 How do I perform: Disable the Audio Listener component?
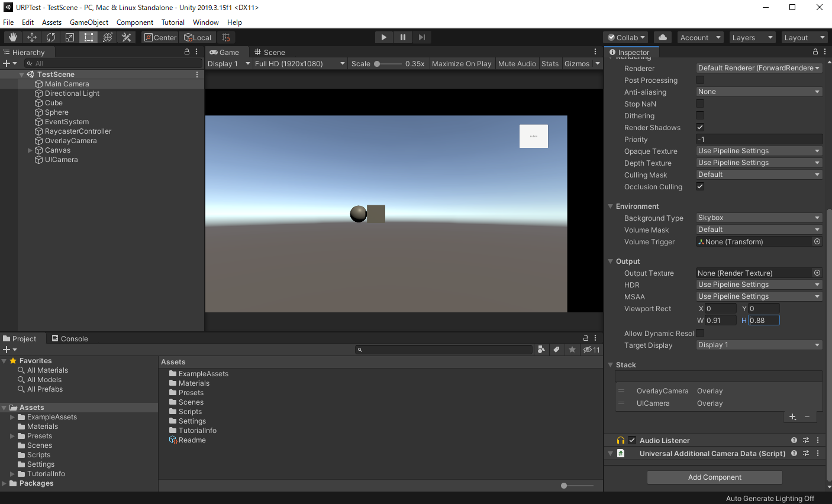(x=632, y=440)
